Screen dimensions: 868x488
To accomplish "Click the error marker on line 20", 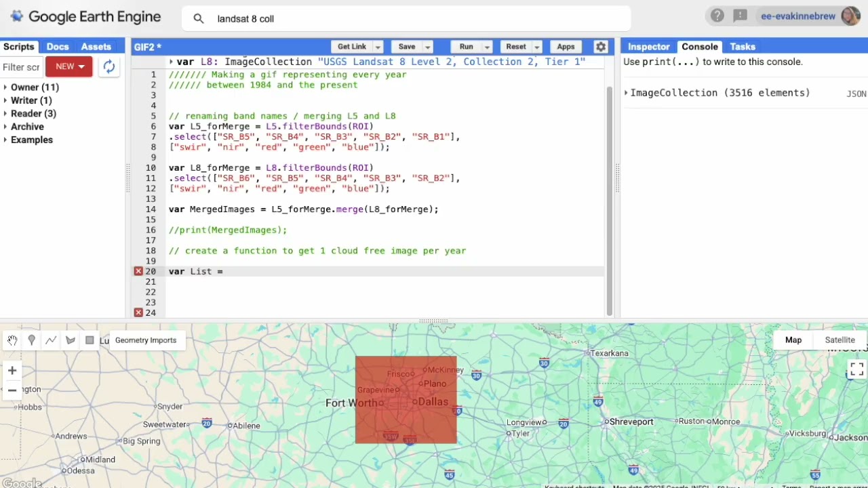I will [x=138, y=271].
